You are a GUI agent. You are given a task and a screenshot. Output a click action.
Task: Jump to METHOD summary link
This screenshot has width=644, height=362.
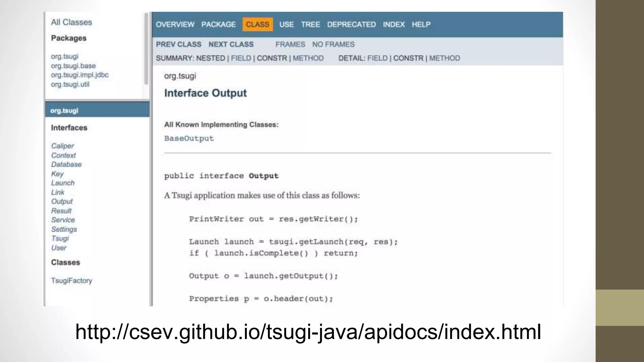[308, 58]
